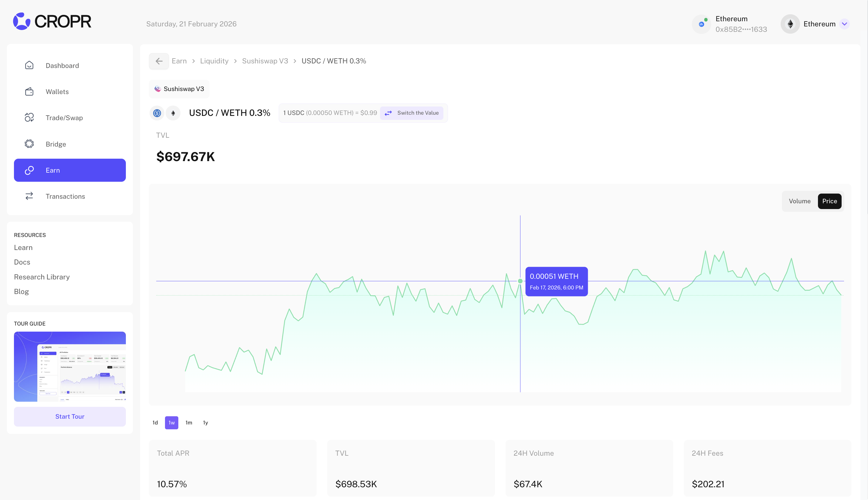Click the WETH token icon
The height and width of the screenshot is (500, 868).
point(173,113)
